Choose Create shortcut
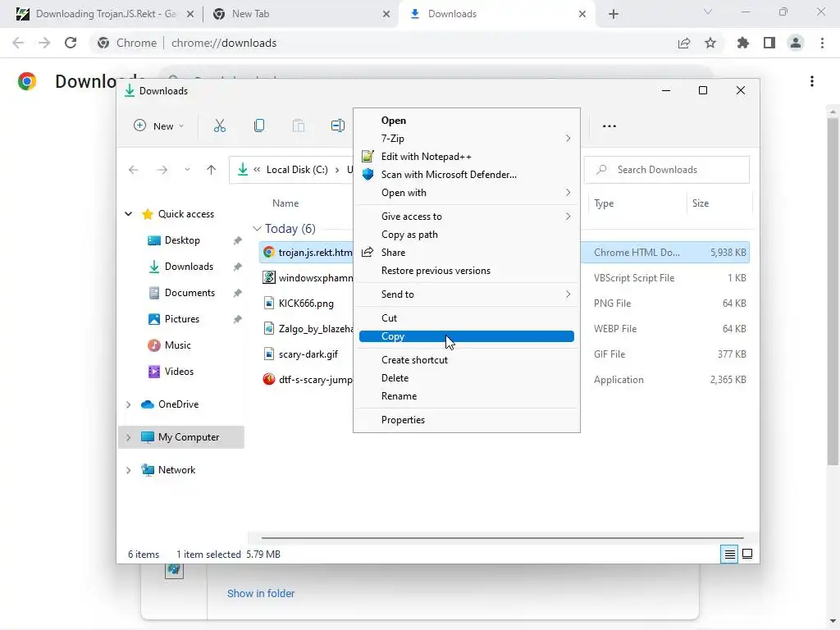This screenshot has height=630, width=840. (x=466, y=360)
